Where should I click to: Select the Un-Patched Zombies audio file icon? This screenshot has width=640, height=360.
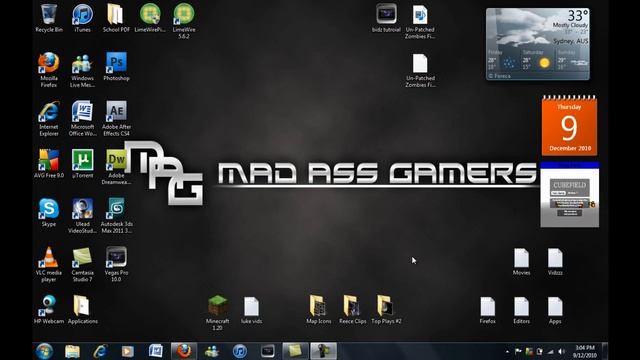coord(420,21)
